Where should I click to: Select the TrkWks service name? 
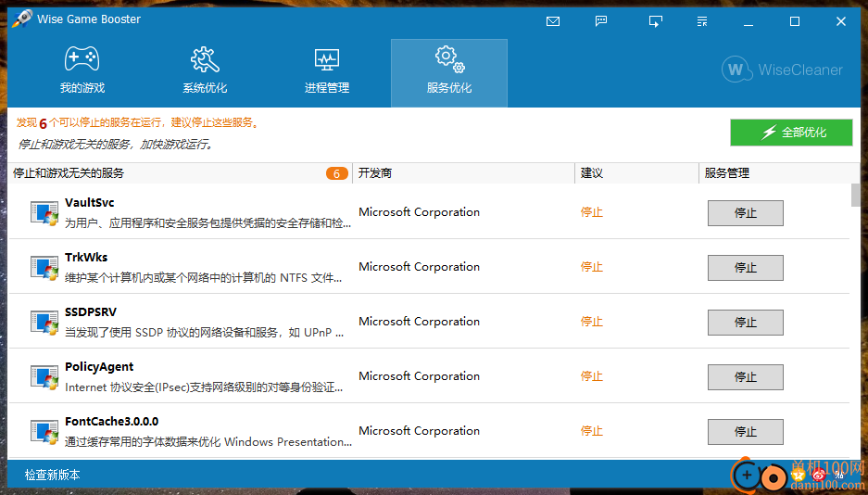tap(86, 258)
